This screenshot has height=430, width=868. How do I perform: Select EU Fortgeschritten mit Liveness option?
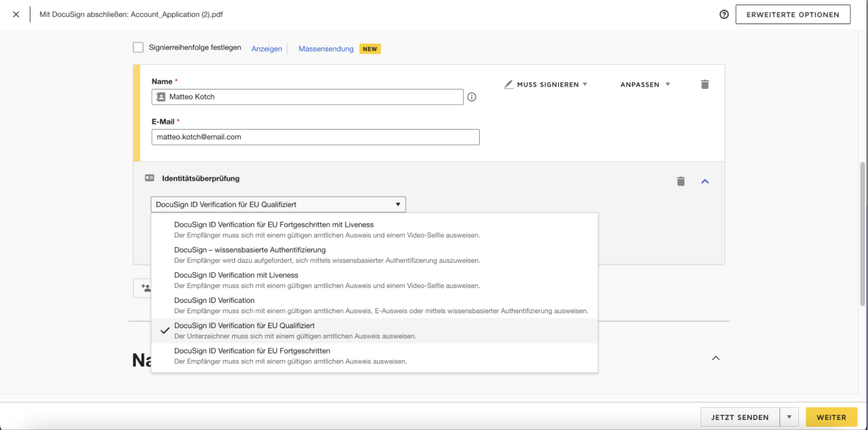274,225
